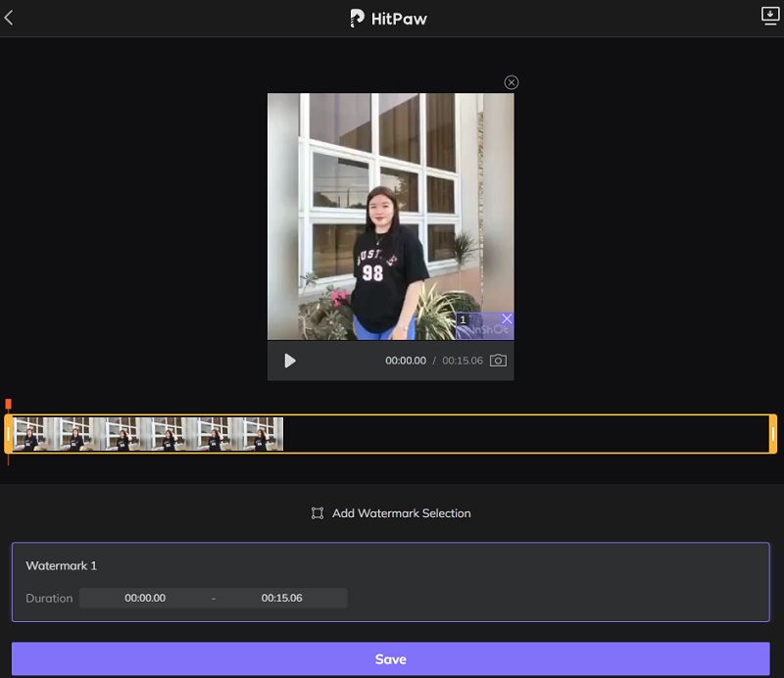
Task: Play the video preview
Action: point(290,361)
